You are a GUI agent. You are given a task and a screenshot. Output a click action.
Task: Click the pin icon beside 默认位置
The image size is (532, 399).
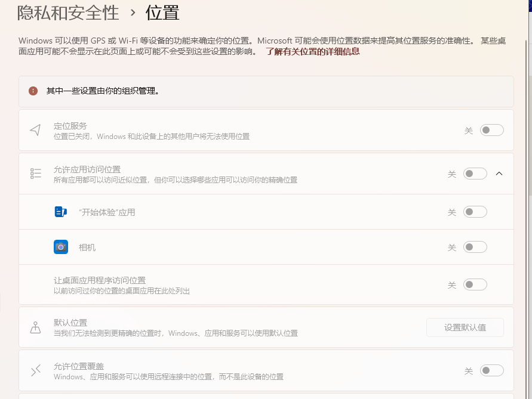pyautogui.click(x=35, y=327)
